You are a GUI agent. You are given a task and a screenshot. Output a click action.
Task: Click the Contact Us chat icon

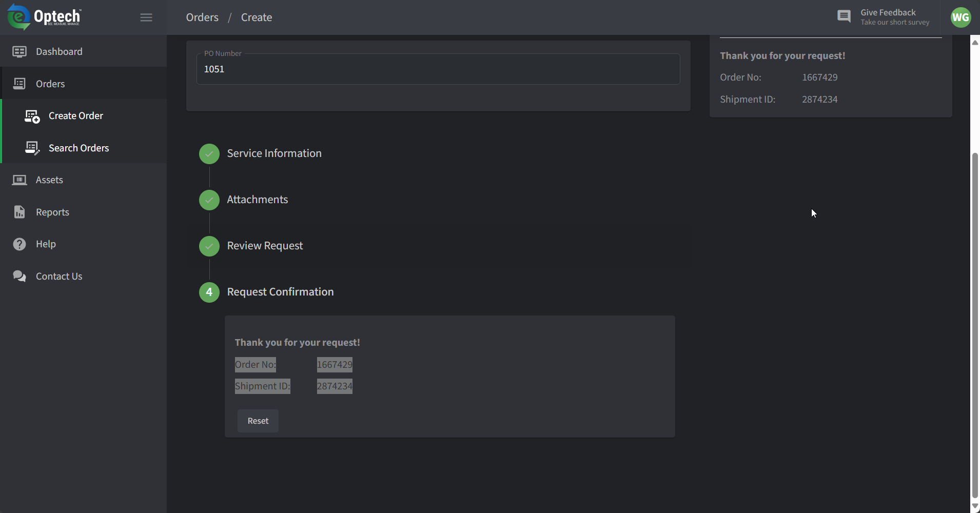tap(19, 276)
